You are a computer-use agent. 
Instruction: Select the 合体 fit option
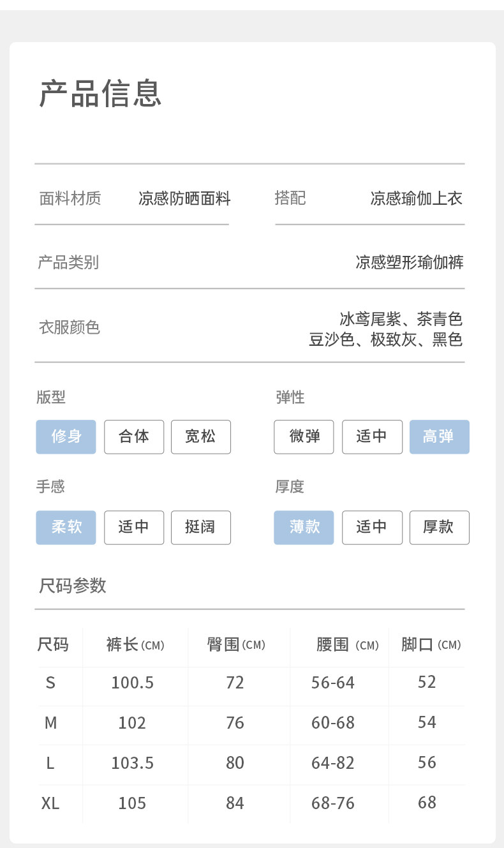pos(134,436)
